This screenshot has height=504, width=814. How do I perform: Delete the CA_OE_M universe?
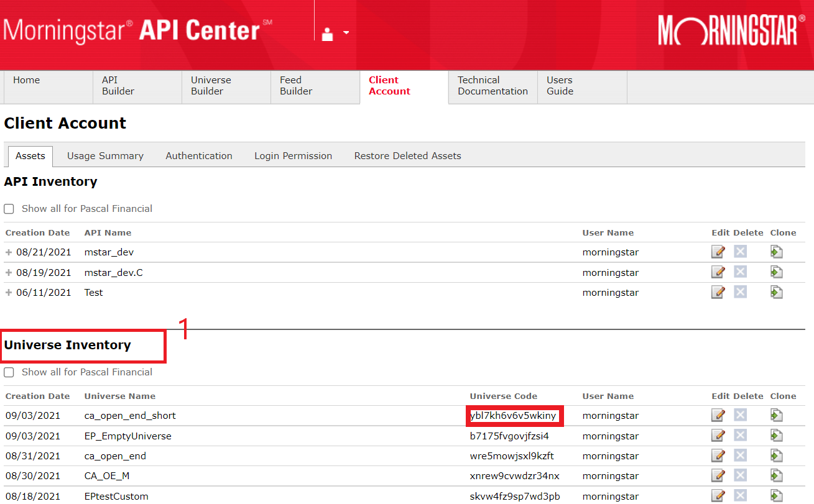point(739,475)
